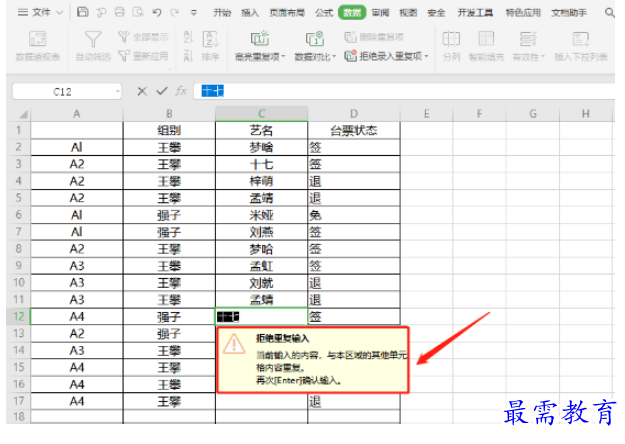
Task: Click cell A12 containing A4
Action: (77, 316)
